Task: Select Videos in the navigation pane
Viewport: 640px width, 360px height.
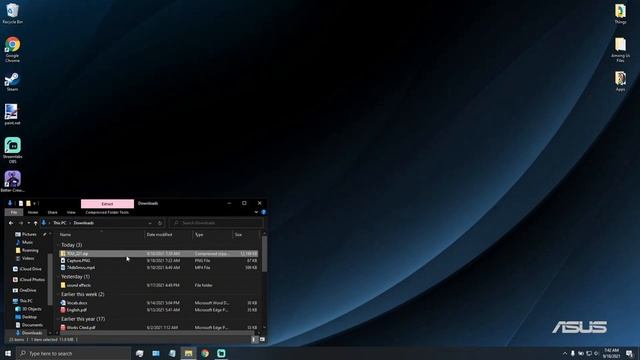Action: tap(28, 258)
